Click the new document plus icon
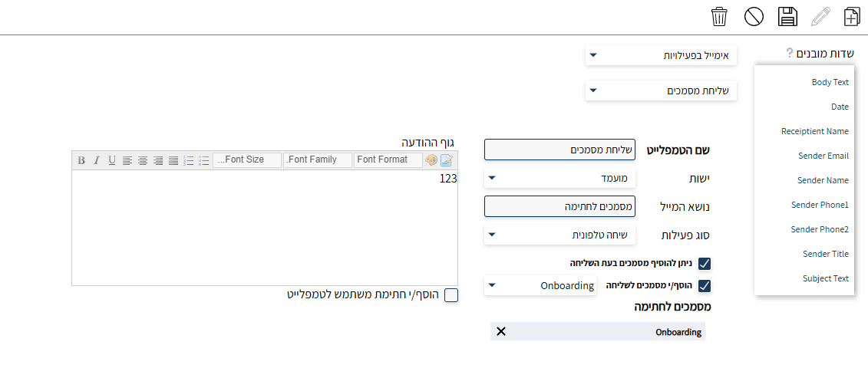The width and height of the screenshot is (868, 388). tap(852, 16)
